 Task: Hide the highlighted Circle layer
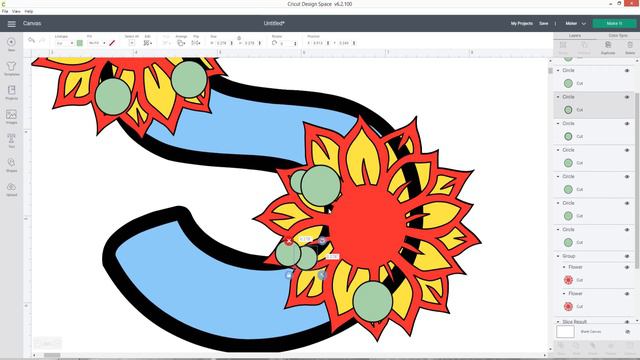point(627,97)
